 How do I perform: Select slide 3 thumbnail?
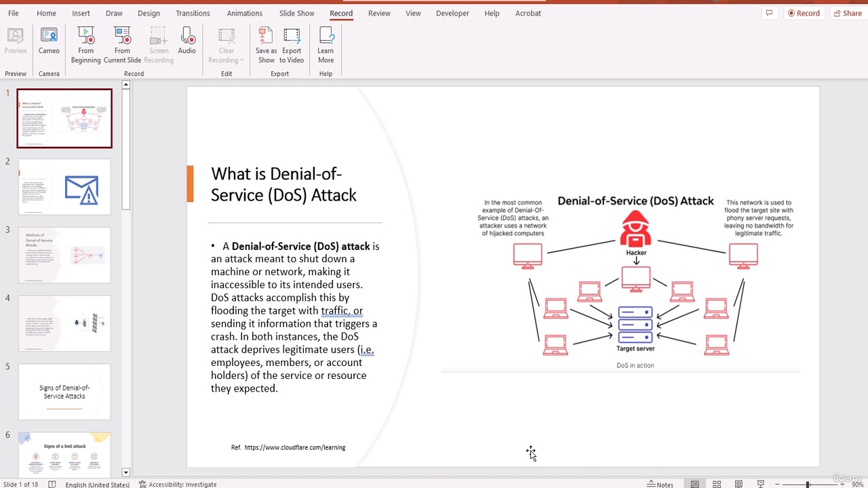tap(64, 256)
